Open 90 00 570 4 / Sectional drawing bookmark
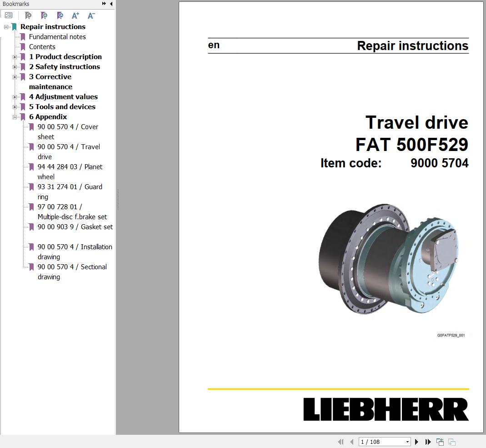 point(72,272)
